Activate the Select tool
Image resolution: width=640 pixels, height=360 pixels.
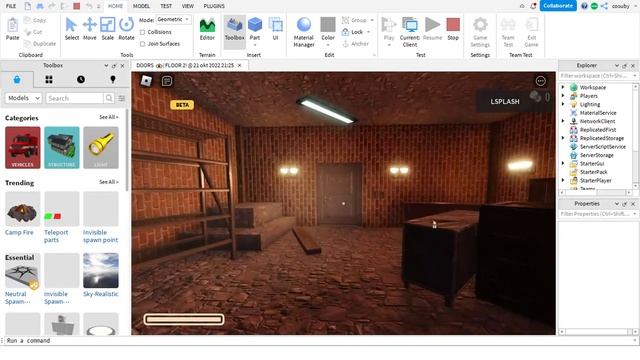click(x=71, y=29)
